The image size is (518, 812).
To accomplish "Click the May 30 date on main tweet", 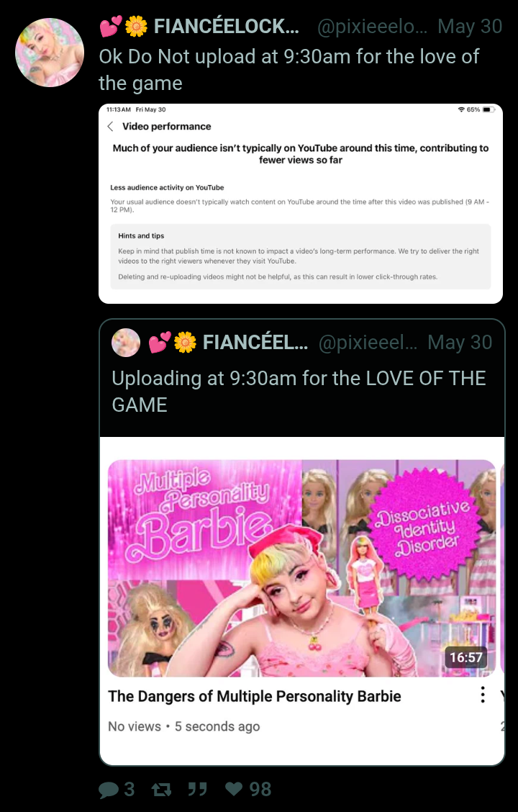I will [470, 26].
